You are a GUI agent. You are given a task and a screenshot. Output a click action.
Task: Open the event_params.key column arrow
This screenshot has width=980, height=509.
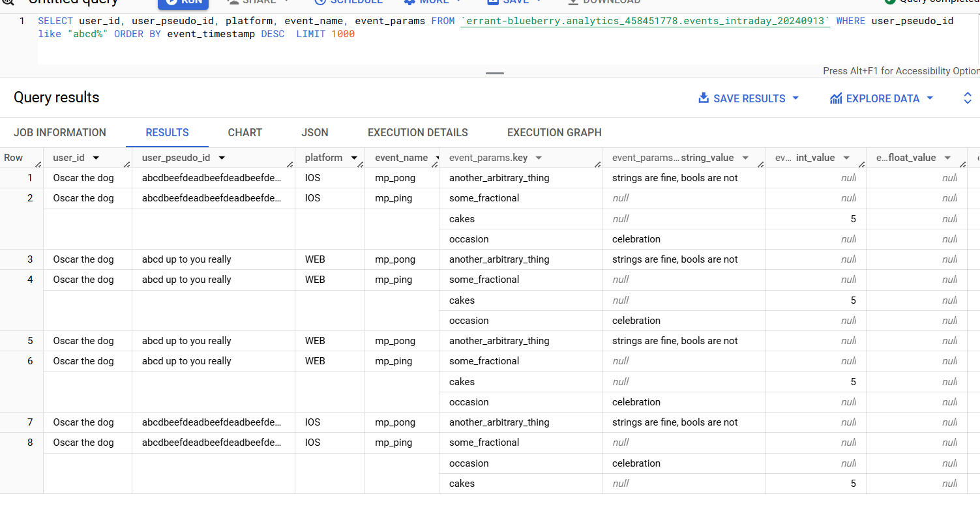539,158
